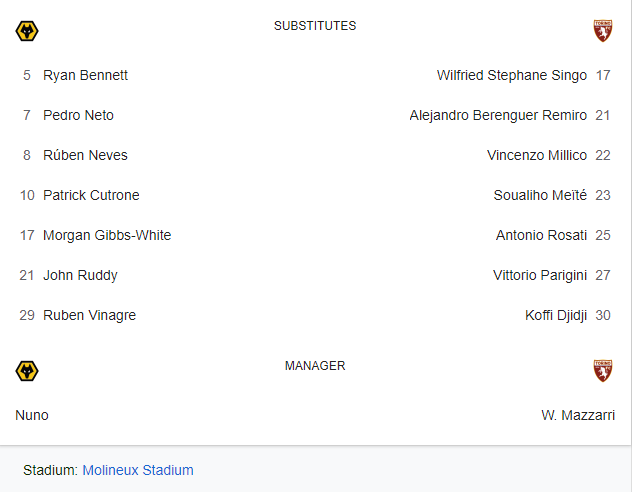
Task: Select Soualiho Meïté from Torino substitutes
Action: [540, 195]
